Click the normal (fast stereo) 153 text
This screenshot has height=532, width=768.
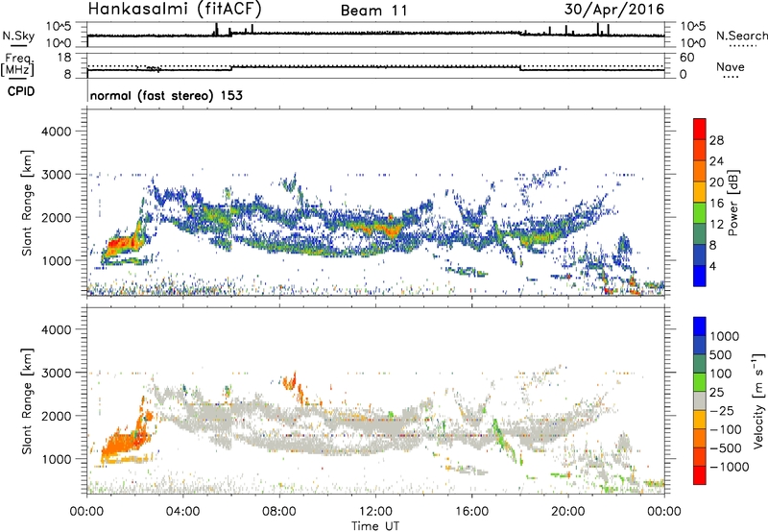pyautogui.click(x=166, y=95)
